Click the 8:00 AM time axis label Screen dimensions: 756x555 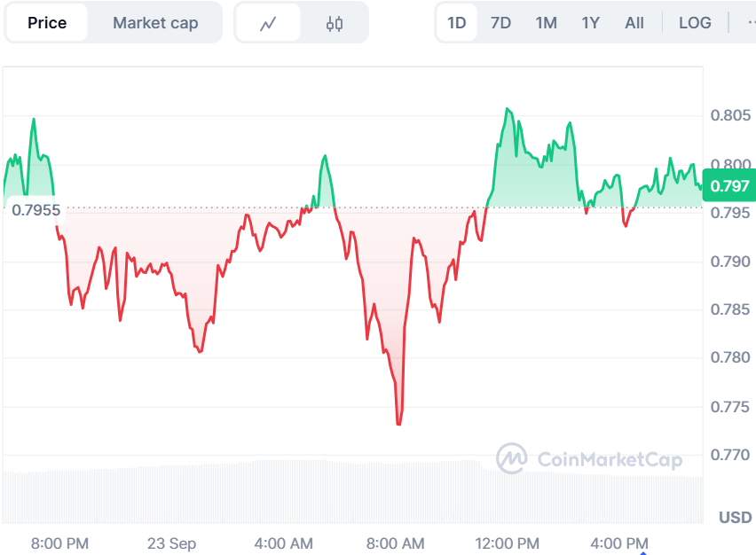pyautogui.click(x=395, y=543)
